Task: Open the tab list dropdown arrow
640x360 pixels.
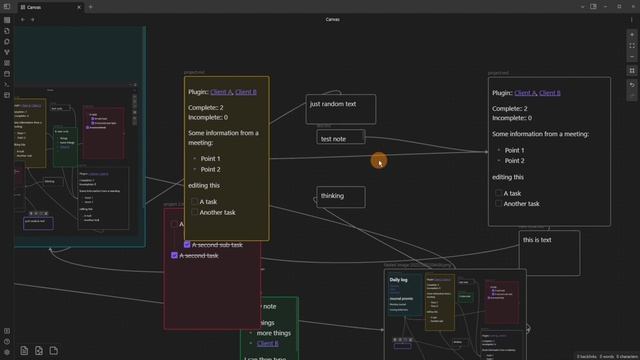Action: tap(582, 7)
